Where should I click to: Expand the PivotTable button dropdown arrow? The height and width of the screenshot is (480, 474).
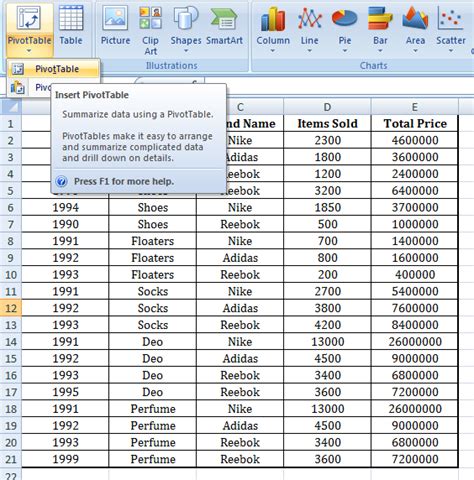[29, 51]
